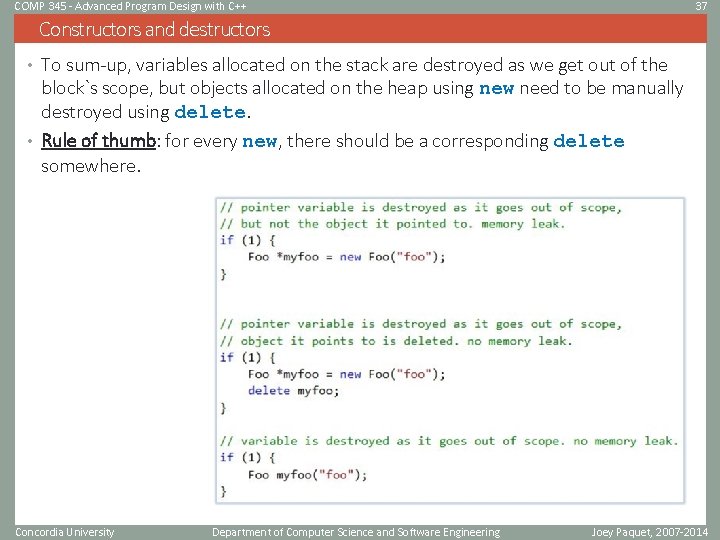The height and width of the screenshot is (540, 720).
Task: Click the "new" keyword in rule of thumb
Action: point(259,141)
